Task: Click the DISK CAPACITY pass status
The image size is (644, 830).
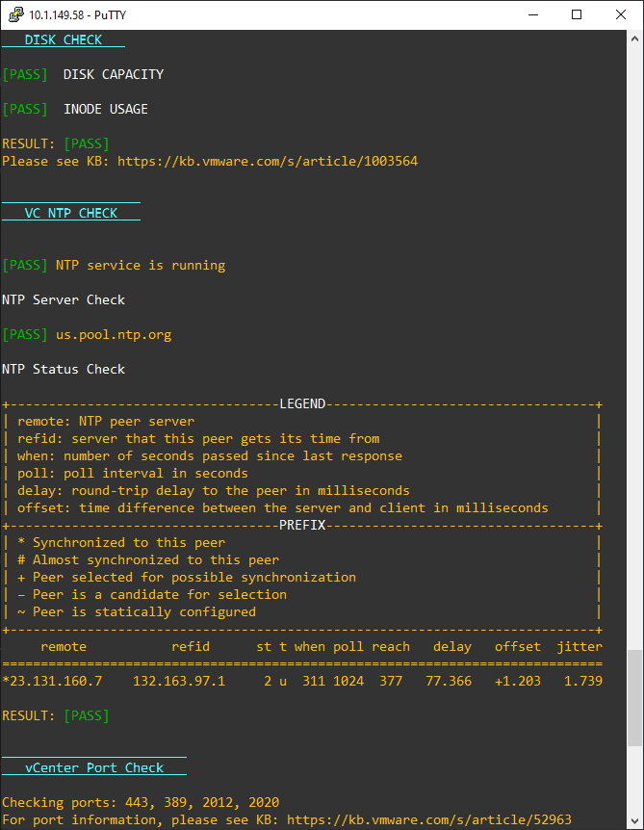Action: [24, 74]
